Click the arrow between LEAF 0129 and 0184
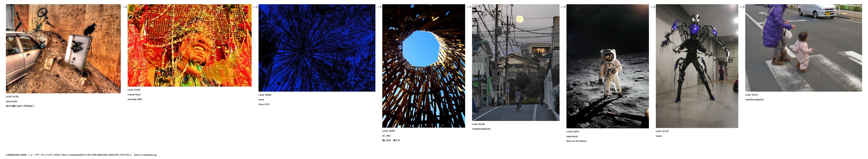This screenshot has height=159, width=868. point(124,7)
